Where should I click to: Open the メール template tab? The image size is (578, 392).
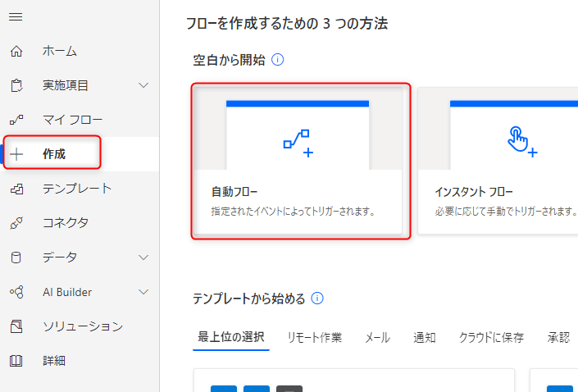click(x=377, y=338)
